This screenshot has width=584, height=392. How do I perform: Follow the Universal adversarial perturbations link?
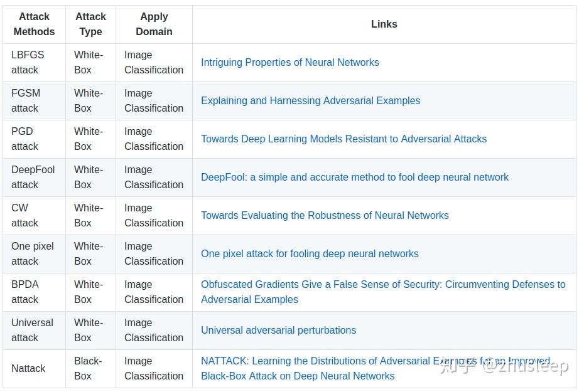tap(278, 331)
